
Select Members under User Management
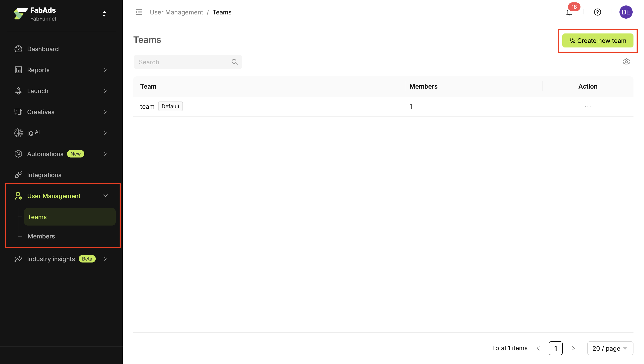pyautogui.click(x=41, y=236)
